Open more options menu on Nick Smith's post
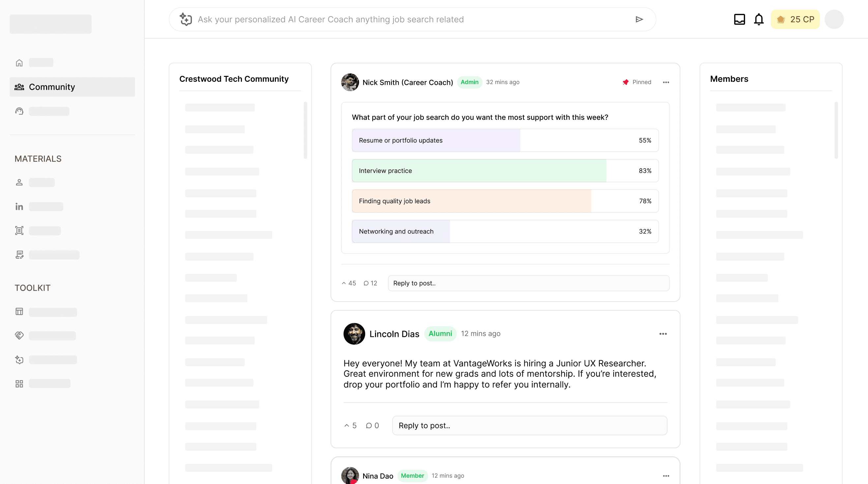The image size is (868, 484). (666, 82)
